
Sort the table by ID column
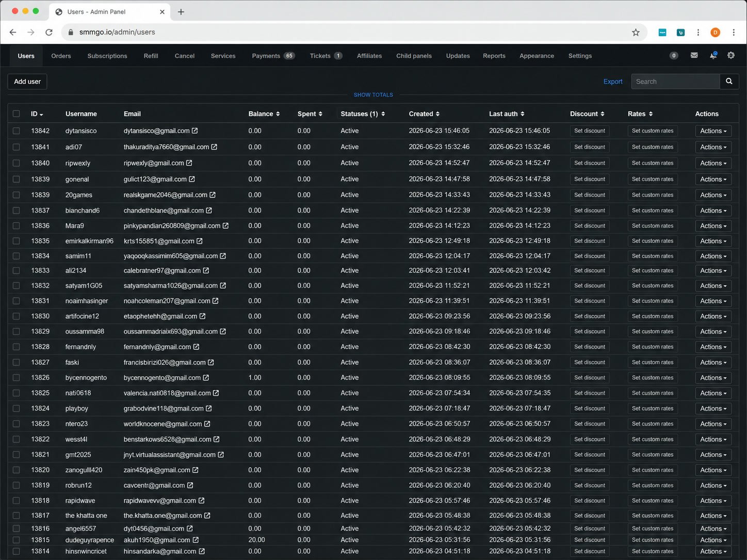37,114
